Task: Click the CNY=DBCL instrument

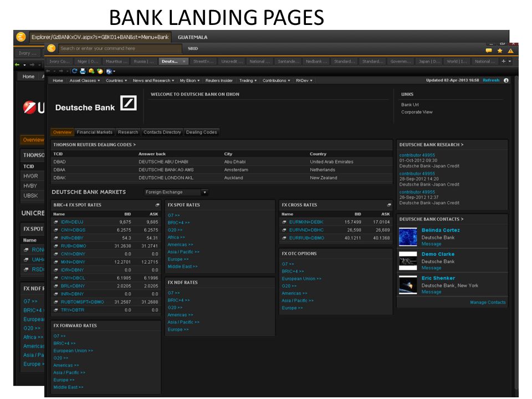Action: pyautogui.click(x=73, y=278)
